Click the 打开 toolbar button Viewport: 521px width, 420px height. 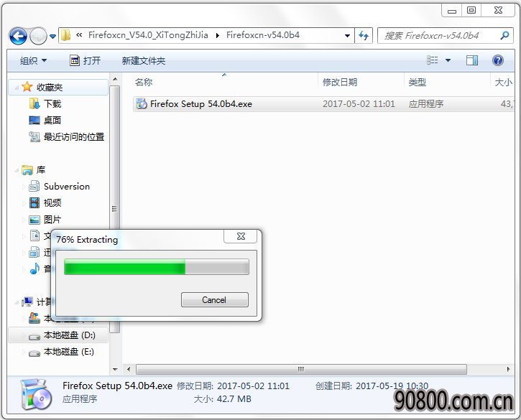pyautogui.click(x=85, y=61)
